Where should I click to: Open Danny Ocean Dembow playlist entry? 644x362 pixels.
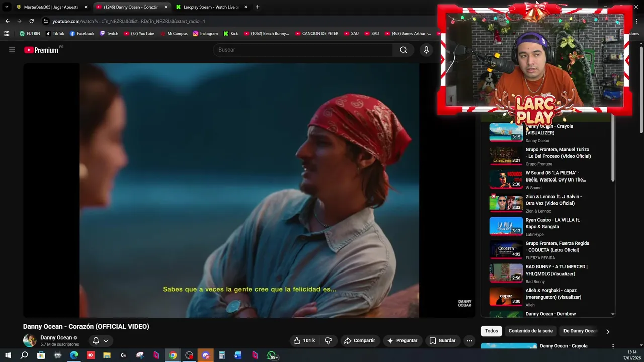[x=550, y=314]
